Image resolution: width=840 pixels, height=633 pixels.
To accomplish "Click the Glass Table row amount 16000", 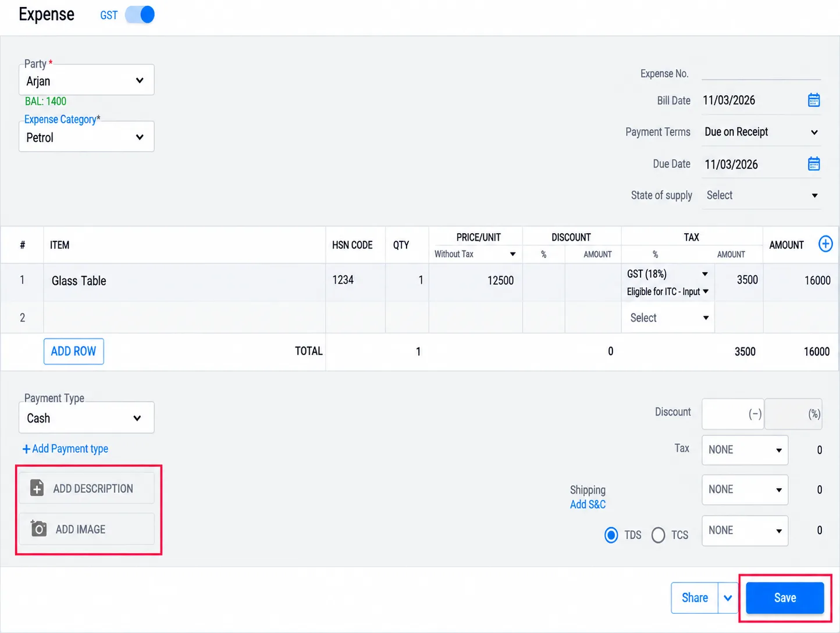I will [800, 282].
